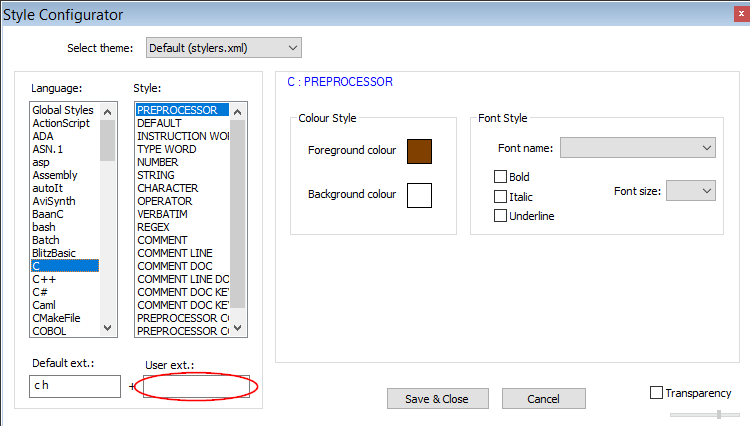Toggle the Transparency checkbox

656,393
